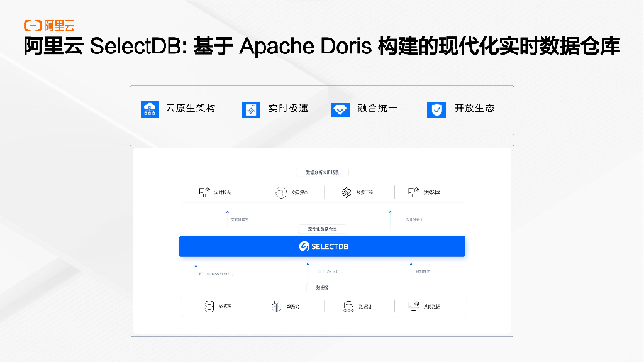Click the 数据库 text label

(226, 306)
